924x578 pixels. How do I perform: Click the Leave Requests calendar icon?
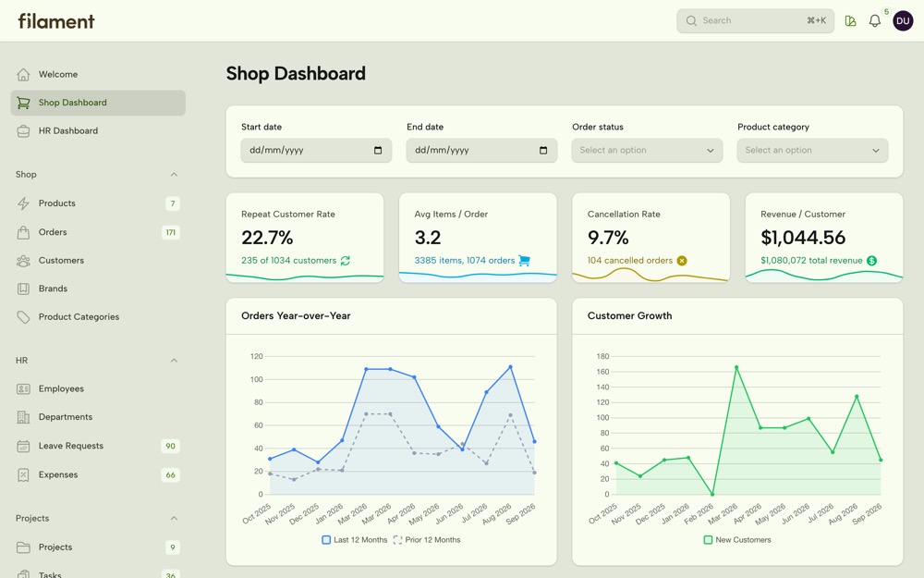click(23, 446)
